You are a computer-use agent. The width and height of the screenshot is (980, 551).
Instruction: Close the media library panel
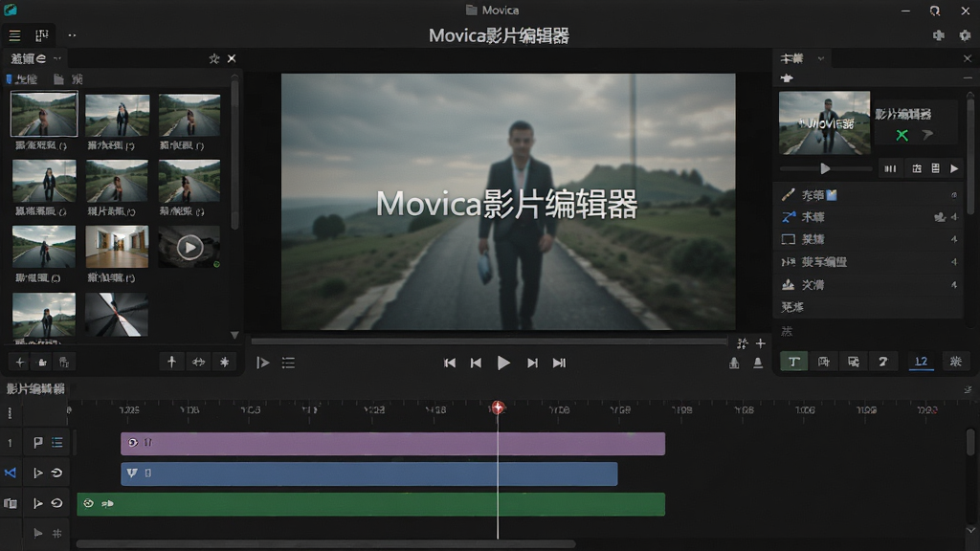(x=232, y=58)
